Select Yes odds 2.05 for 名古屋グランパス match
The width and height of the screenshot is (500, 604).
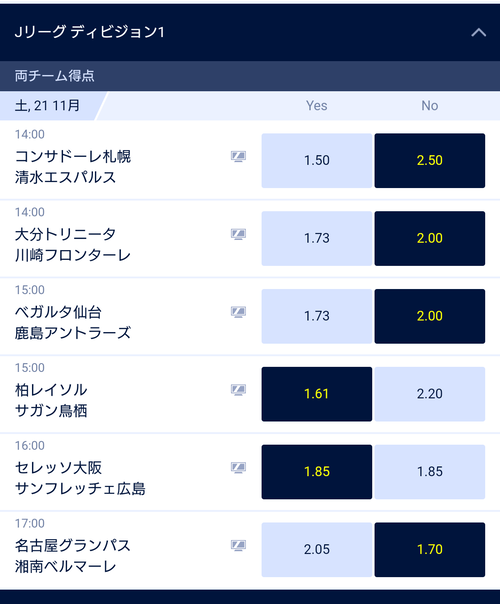point(317,550)
